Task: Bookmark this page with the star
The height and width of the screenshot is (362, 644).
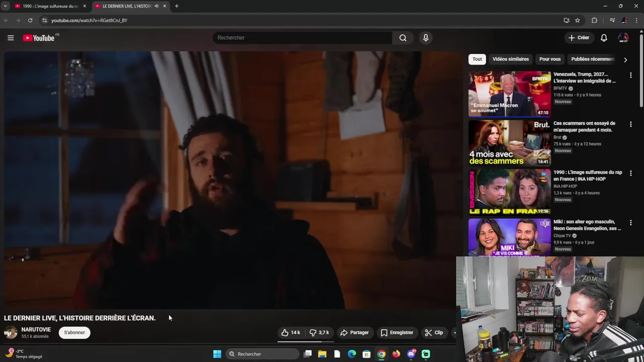Action: [578, 20]
